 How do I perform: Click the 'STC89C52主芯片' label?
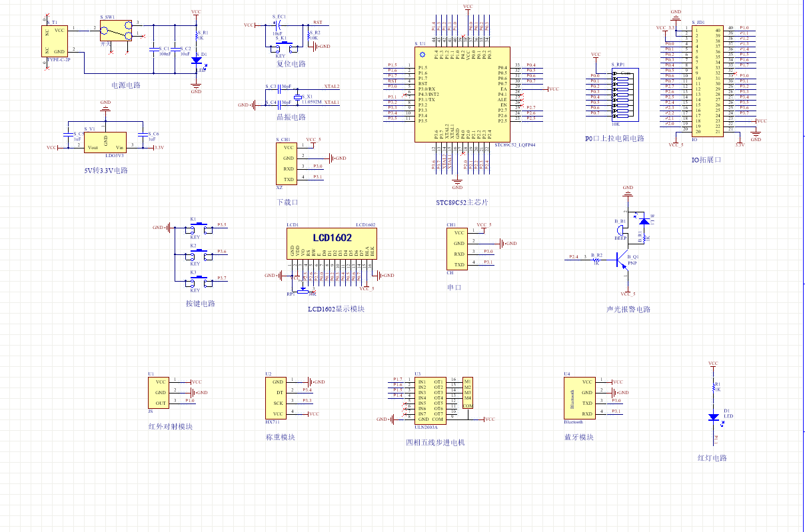[x=462, y=202]
